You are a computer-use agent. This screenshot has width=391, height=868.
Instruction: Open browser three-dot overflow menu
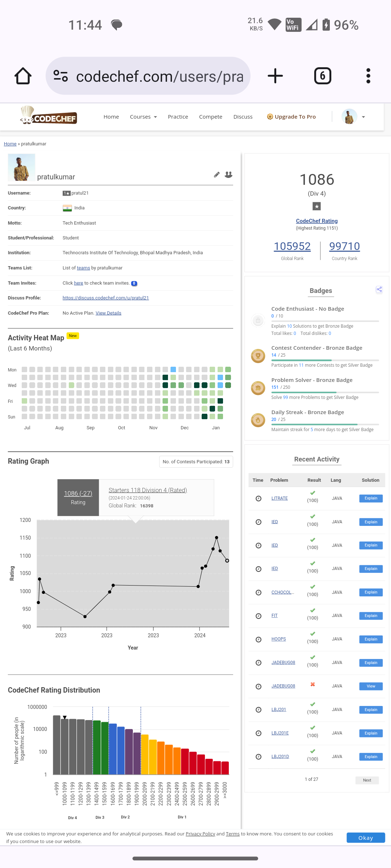point(368,76)
